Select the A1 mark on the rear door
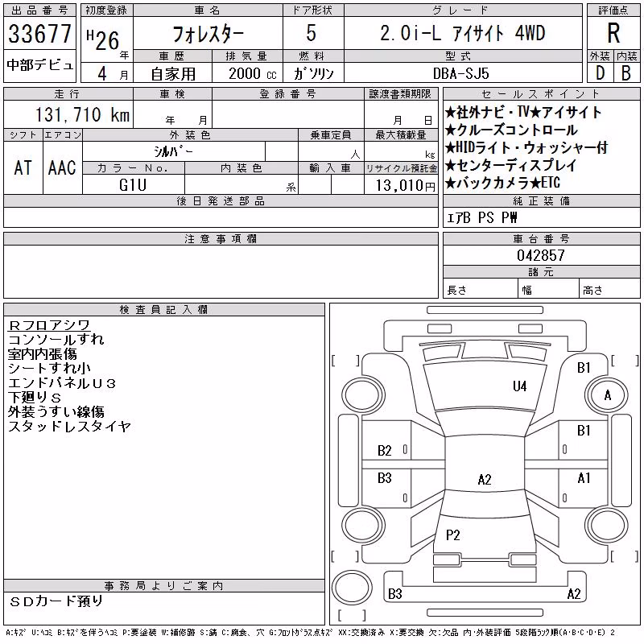 pyautogui.click(x=584, y=478)
